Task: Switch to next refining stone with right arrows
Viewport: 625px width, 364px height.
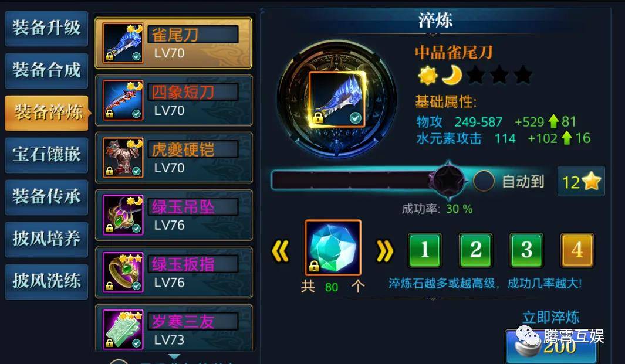Action: pos(384,250)
